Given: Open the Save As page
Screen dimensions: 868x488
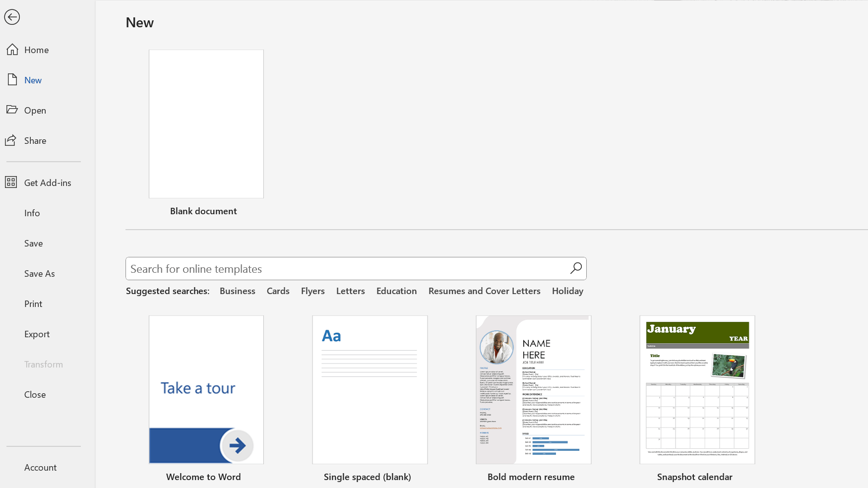Looking at the screenshot, I should 40,273.
